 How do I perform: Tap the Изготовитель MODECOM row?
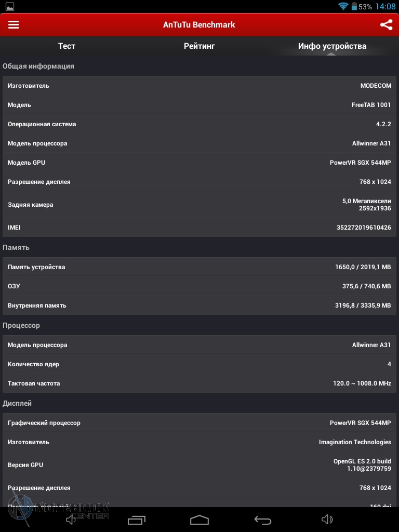coord(199,86)
